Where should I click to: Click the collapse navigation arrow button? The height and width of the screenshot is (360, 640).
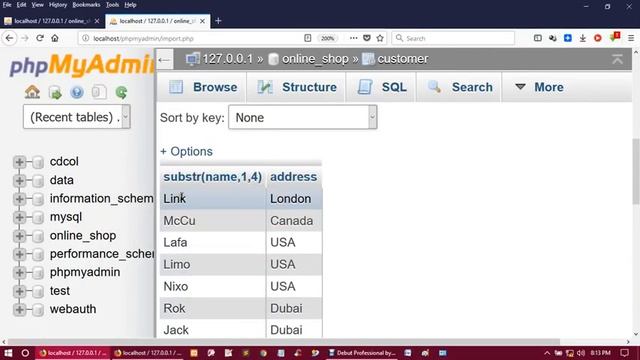pyautogui.click(x=164, y=60)
